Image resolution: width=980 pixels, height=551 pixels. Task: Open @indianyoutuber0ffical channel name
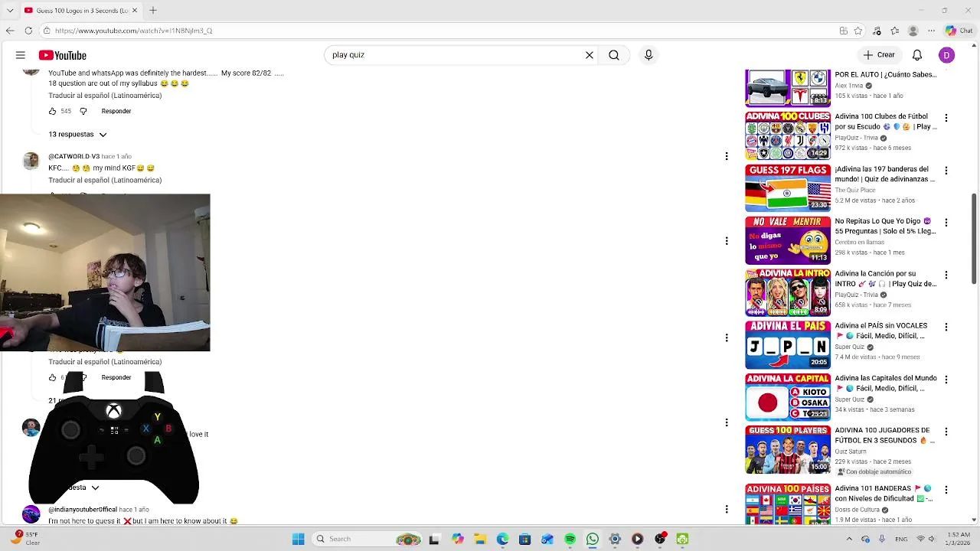[83, 509]
